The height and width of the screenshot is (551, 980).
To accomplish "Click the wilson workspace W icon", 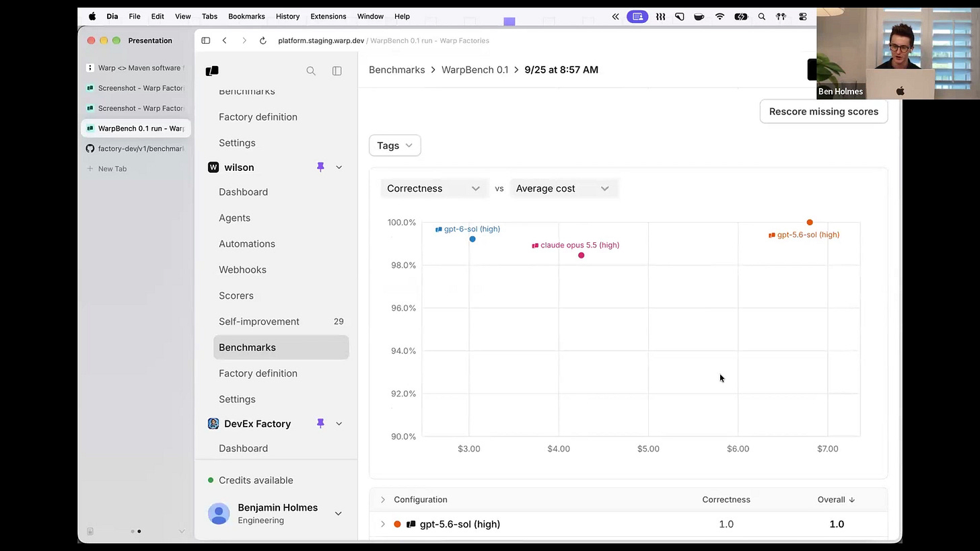I will (x=213, y=168).
